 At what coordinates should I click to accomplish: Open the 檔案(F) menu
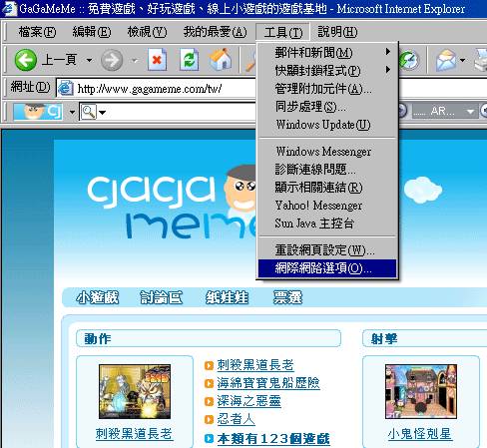tap(37, 32)
